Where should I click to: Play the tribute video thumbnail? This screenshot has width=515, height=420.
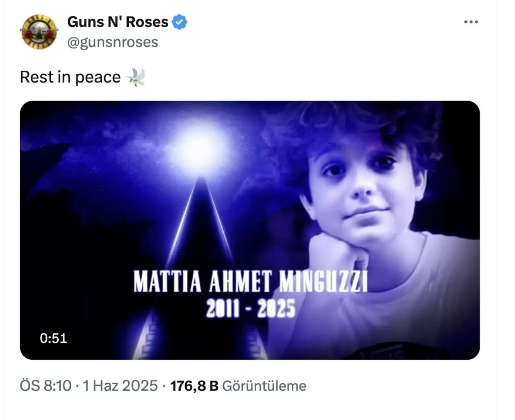(250, 230)
